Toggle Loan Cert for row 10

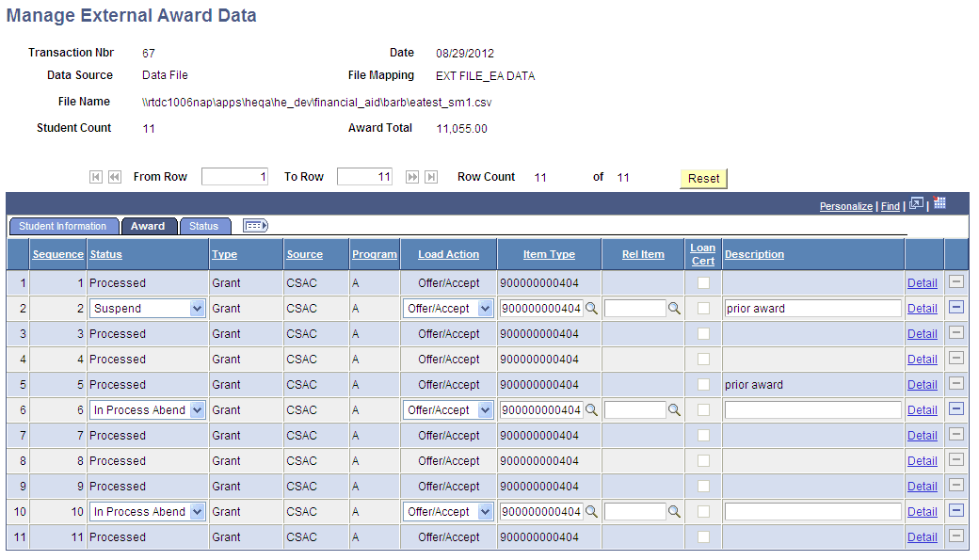[701, 511]
